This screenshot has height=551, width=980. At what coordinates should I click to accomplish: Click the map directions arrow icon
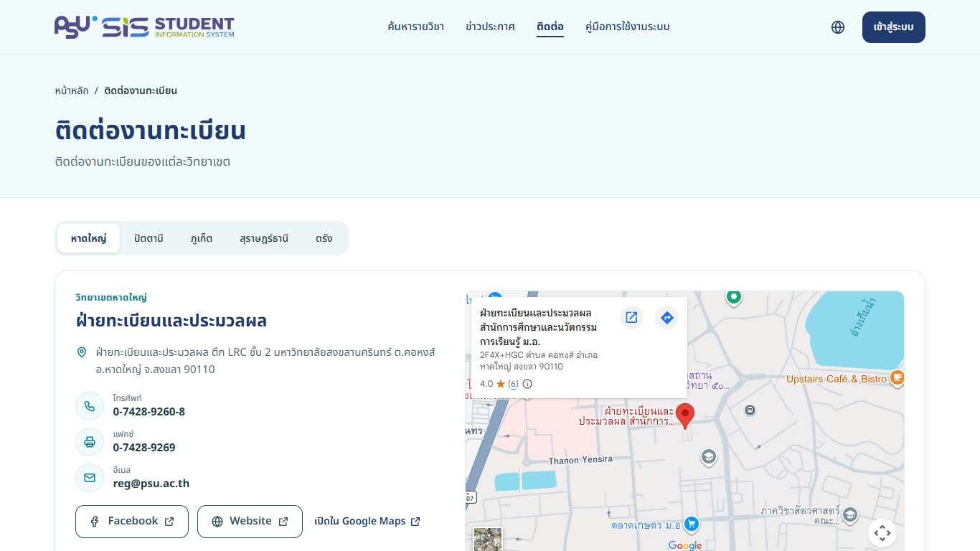(x=667, y=317)
